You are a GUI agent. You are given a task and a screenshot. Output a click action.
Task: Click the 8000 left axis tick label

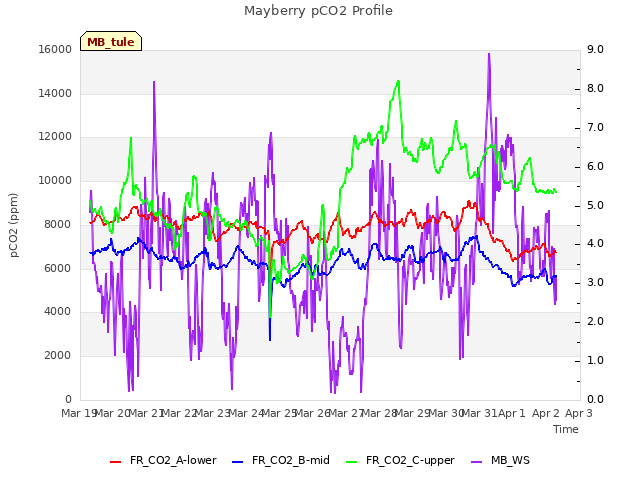coord(58,224)
